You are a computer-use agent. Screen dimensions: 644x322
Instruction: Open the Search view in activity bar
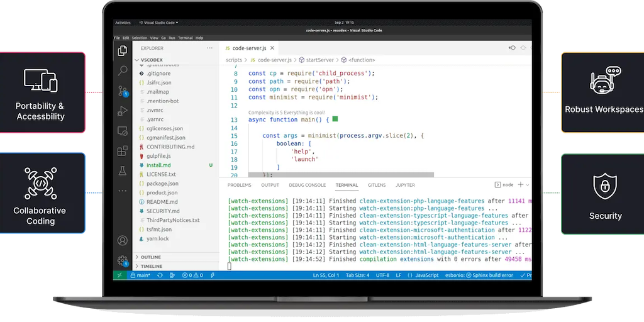pyautogui.click(x=123, y=70)
